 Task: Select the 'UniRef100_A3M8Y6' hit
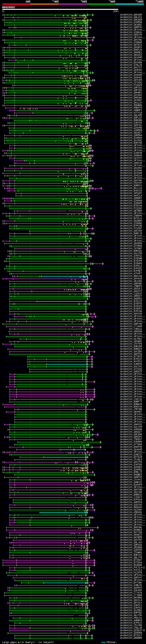click(131, 364)
